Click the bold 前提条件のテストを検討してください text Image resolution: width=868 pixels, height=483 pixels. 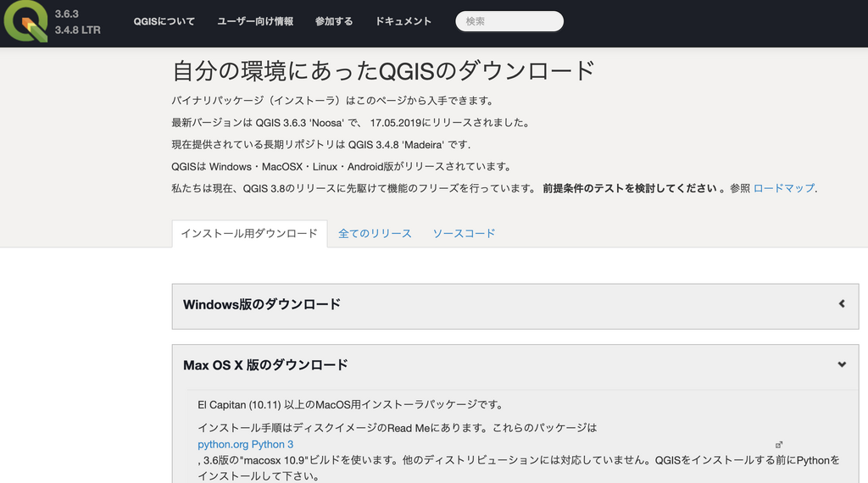pos(630,188)
